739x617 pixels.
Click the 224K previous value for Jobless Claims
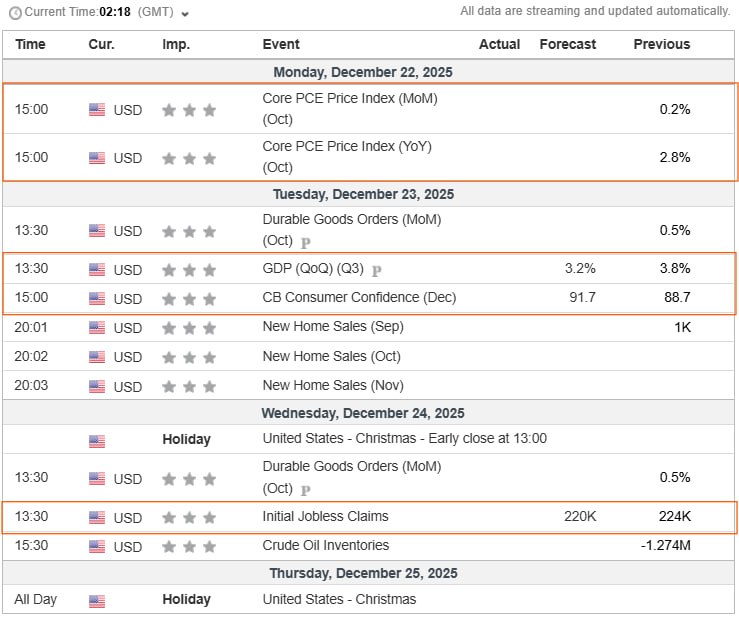tap(673, 517)
